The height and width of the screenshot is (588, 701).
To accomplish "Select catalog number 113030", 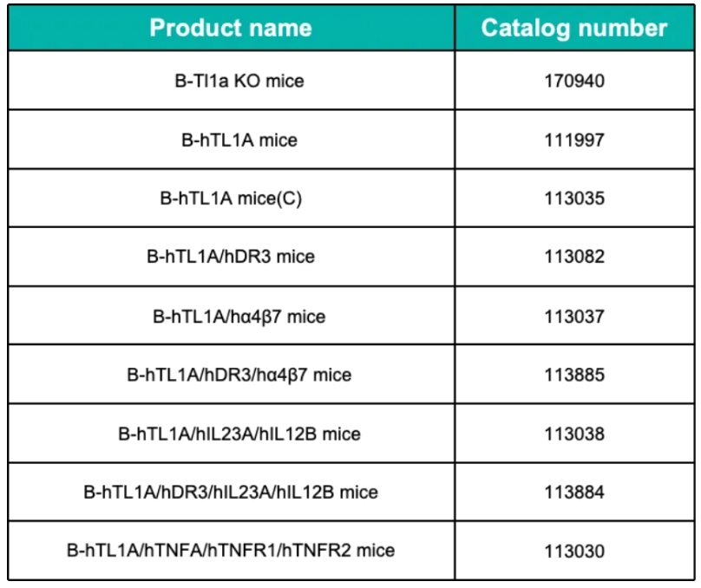I will point(574,551).
